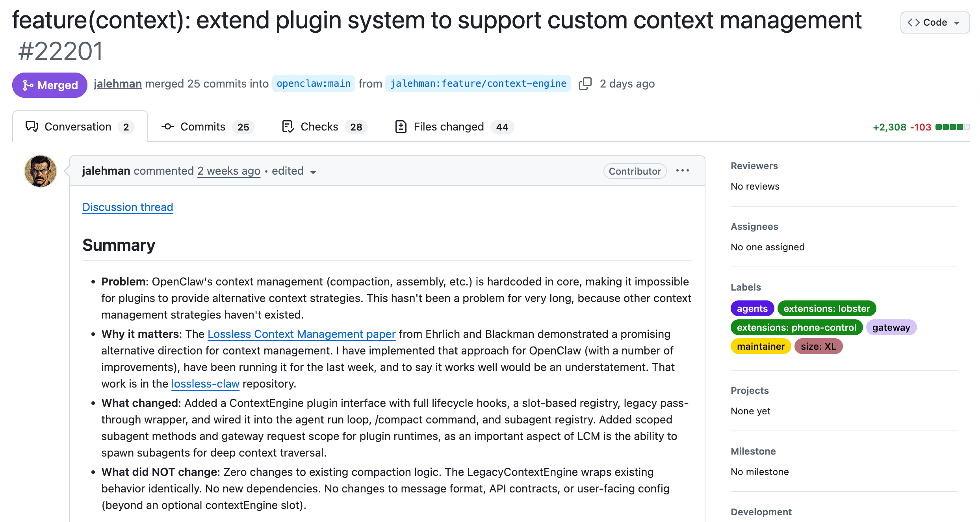Expand the edited history dropdown arrow

click(313, 172)
